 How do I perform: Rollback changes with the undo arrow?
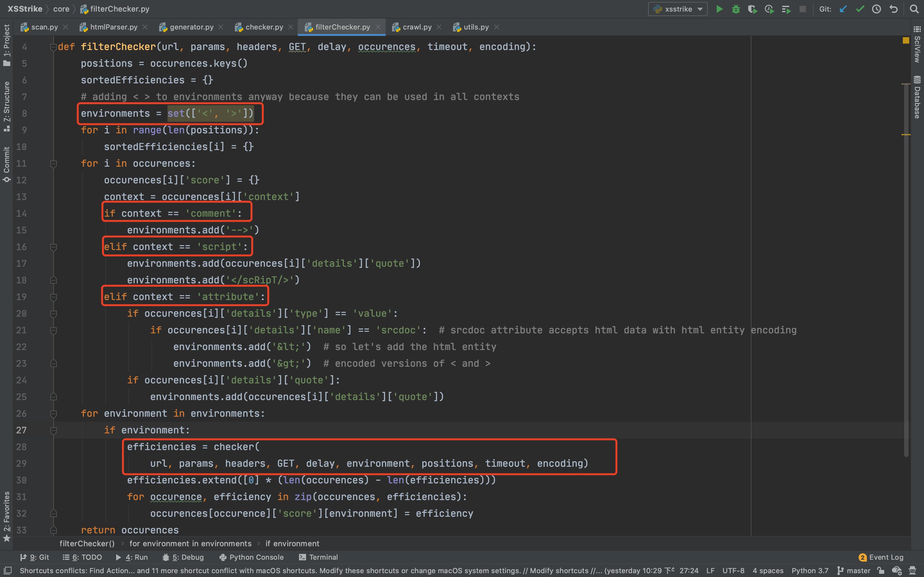click(894, 9)
